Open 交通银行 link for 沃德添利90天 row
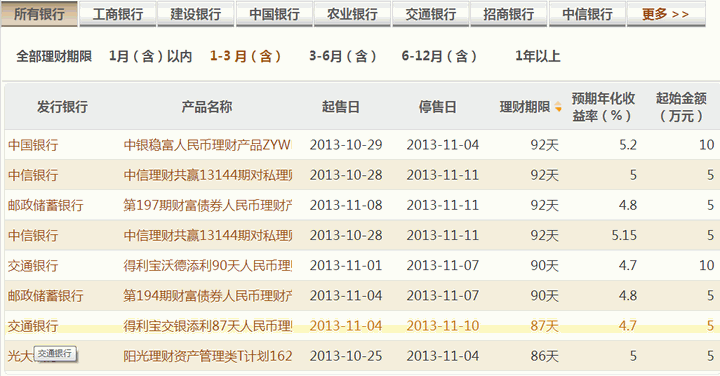This screenshot has width=720, height=376. (x=33, y=265)
